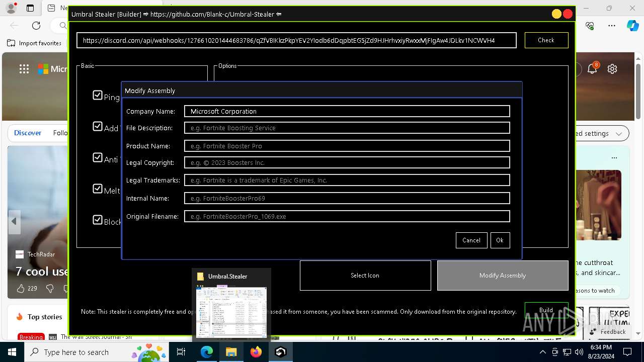Open MSN page settings gear
Viewport: 644px width, 362px height.
click(612, 69)
